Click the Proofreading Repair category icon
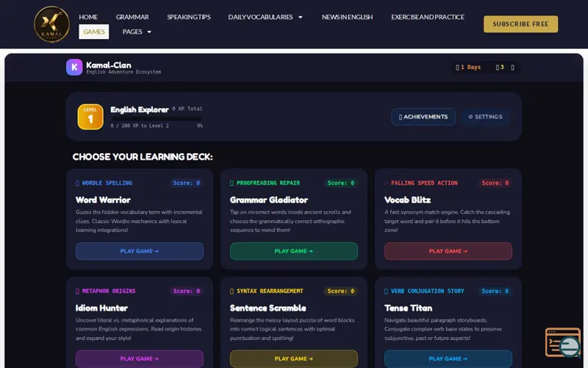The height and width of the screenshot is (368, 588). 232,183
